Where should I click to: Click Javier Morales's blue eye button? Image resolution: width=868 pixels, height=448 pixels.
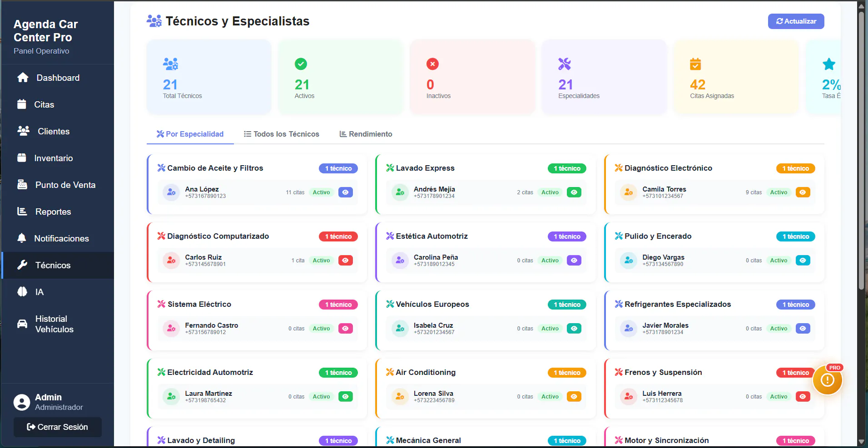(x=803, y=329)
